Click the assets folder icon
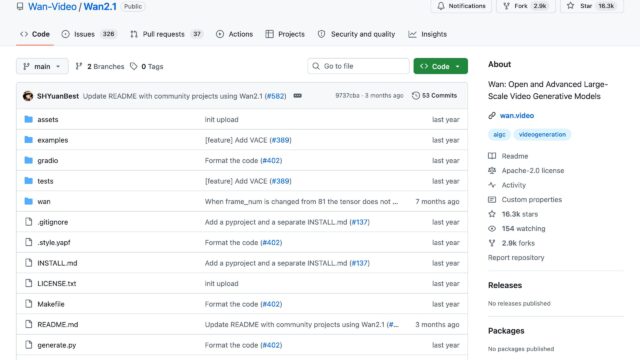 29,119
